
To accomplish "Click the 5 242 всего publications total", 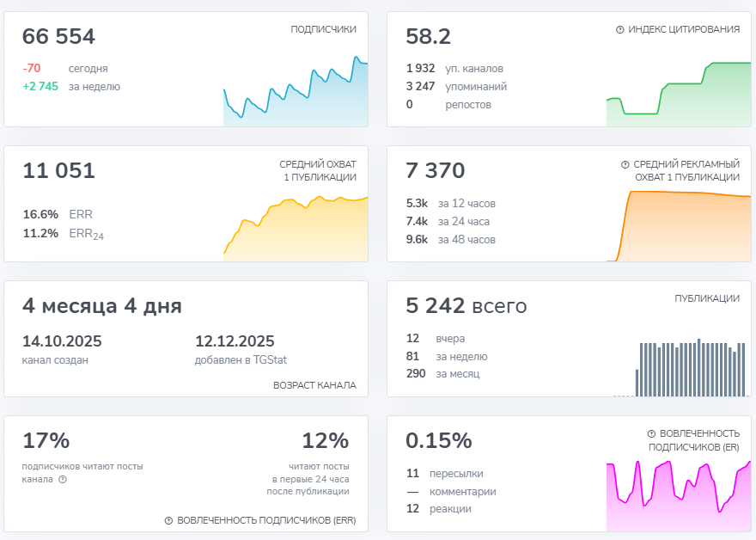I will 466,306.
